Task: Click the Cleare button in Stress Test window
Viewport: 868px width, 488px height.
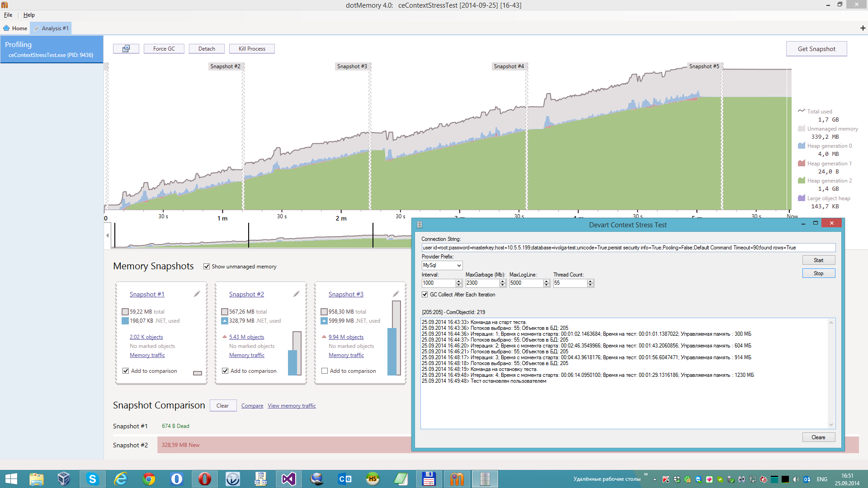Action: click(x=818, y=437)
